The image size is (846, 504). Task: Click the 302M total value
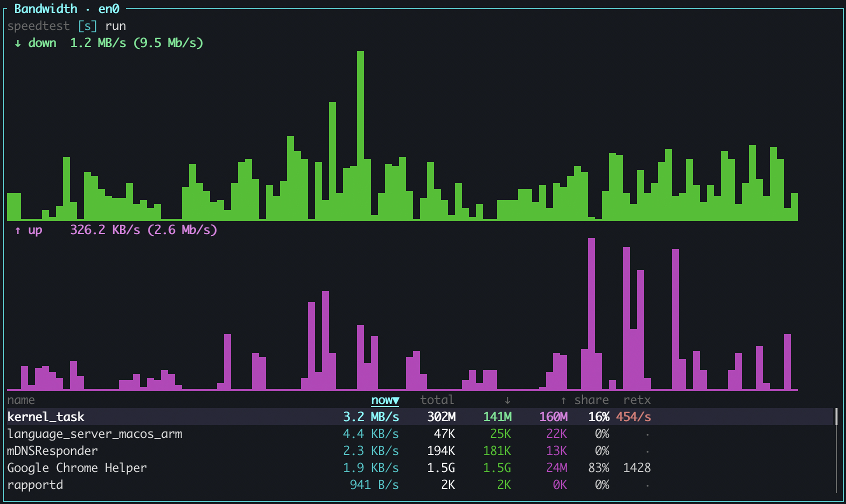pos(441,416)
